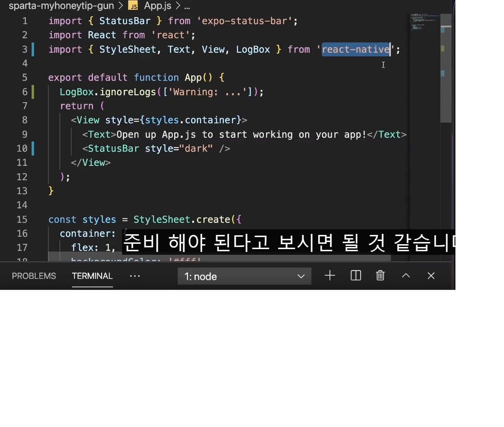Click 'Warning: ...' string on line 6

[207, 92]
